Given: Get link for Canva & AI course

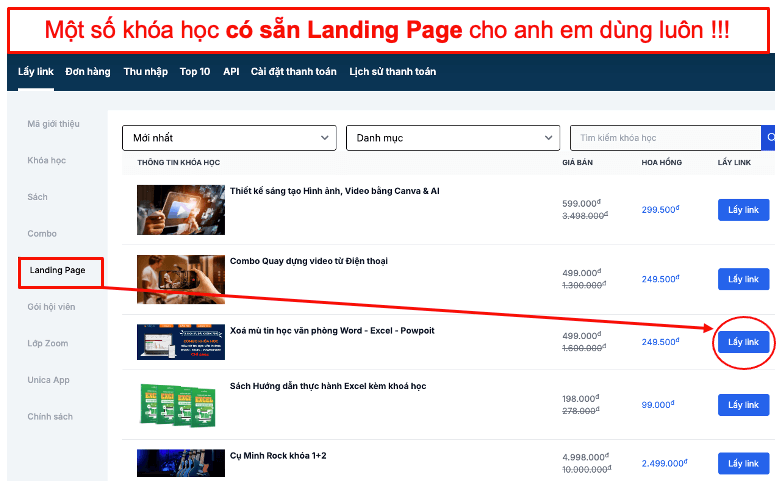Looking at the screenshot, I should [x=743, y=209].
